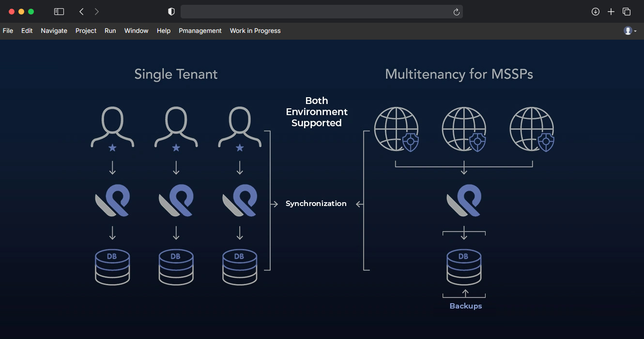644x339 pixels.
Task: Click the database icon below Multitenancy logo
Action: (463, 267)
